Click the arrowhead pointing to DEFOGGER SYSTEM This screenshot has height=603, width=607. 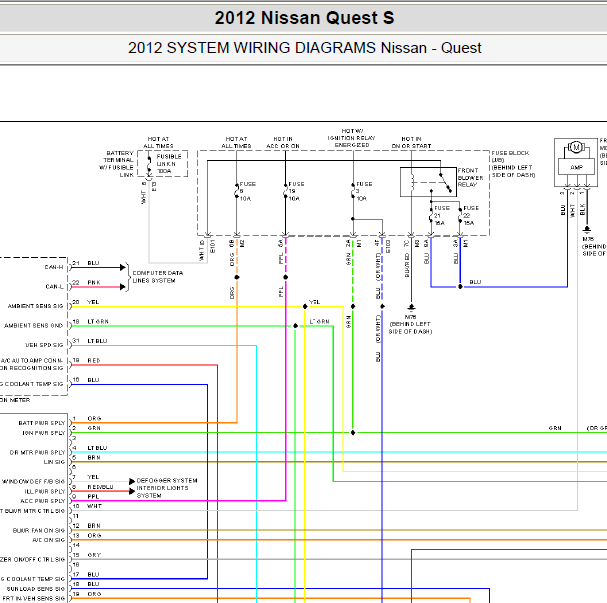click(x=132, y=481)
